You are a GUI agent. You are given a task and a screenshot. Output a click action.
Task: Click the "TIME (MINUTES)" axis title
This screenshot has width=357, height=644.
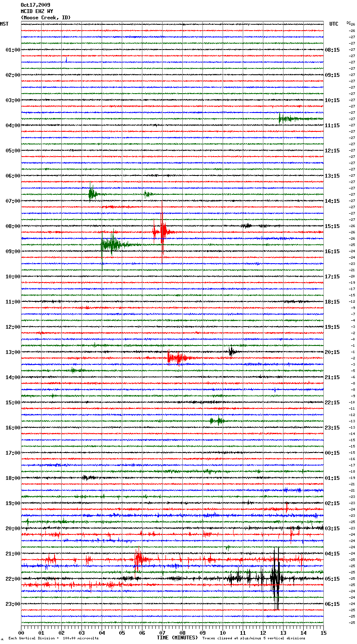(x=177, y=638)
